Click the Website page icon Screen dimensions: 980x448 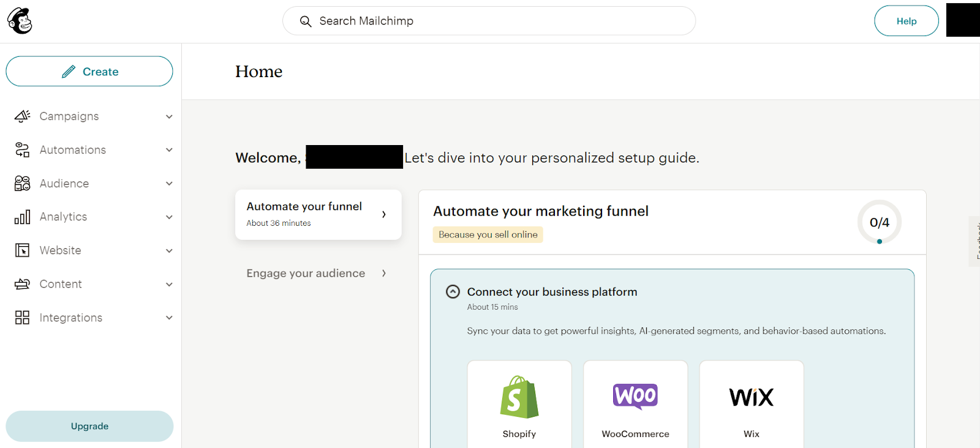pos(23,250)
